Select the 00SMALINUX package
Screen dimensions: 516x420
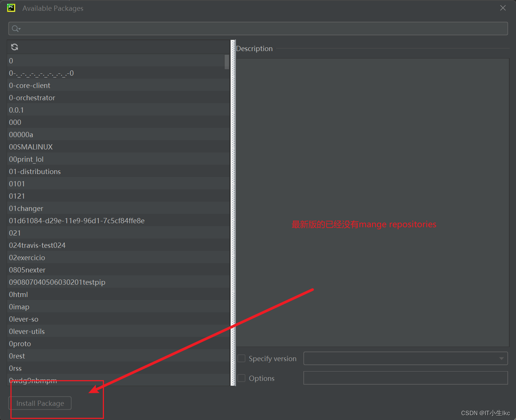tap(31, 147)
